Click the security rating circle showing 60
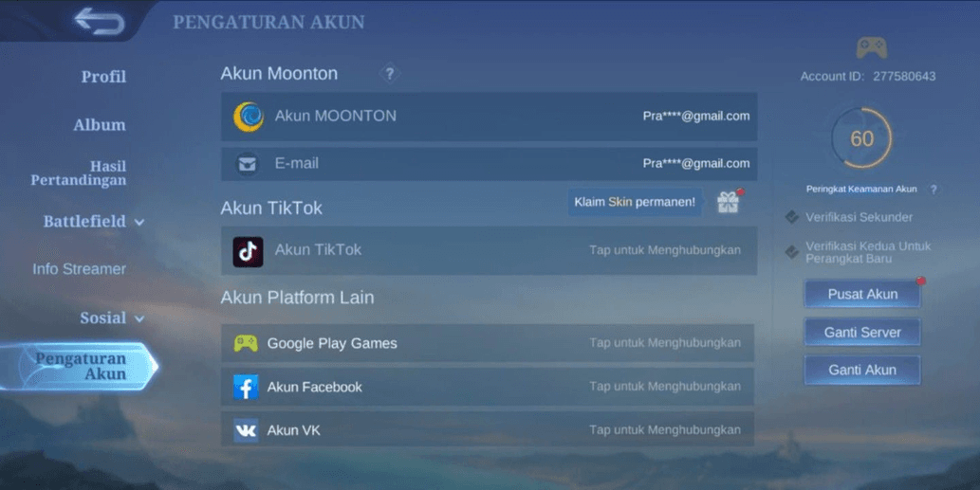Viewport: 980px width, 490px height. point(861,139)
